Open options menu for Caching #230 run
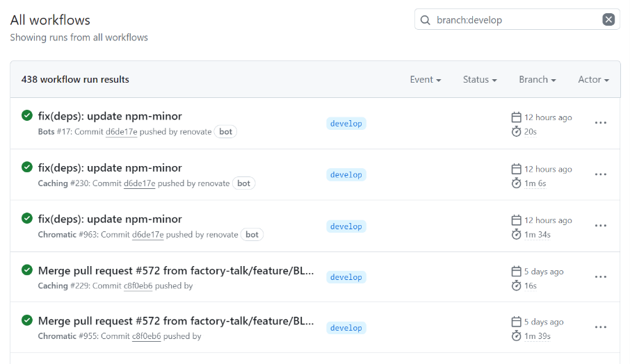This screenshot has height=364, width=630. coord(601,174)
